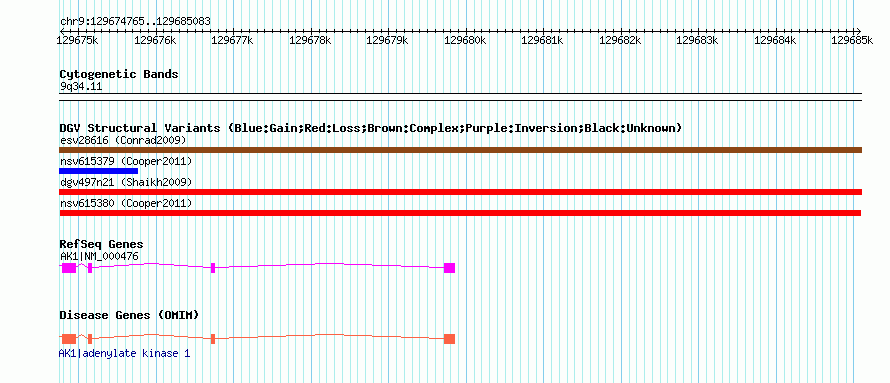Open the esv28616 (Conrad2009) label

pos(123,140)
